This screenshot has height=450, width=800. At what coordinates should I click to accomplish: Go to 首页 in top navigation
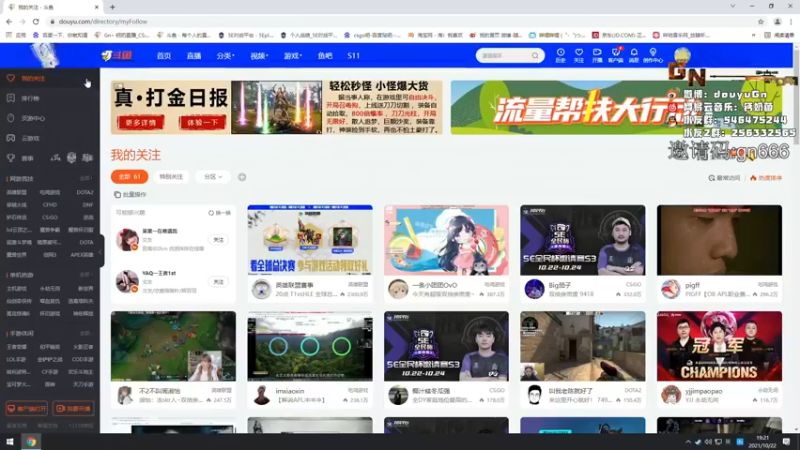pos(164,56)
